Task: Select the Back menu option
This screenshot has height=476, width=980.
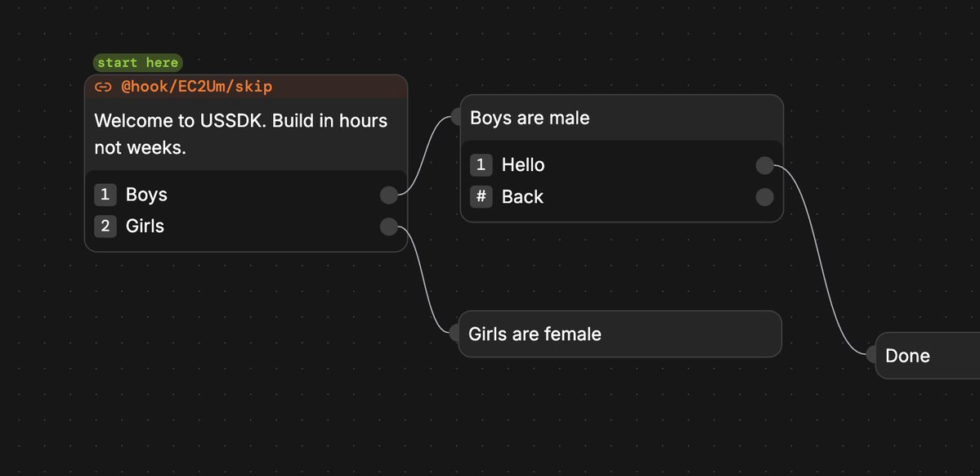Action: (522, 196)
